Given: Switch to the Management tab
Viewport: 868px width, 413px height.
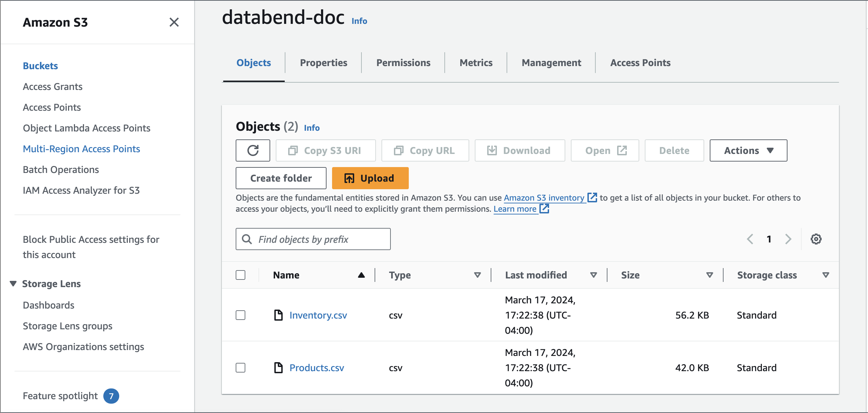Looking at the screenshot, I should click(x=551, y=63).
